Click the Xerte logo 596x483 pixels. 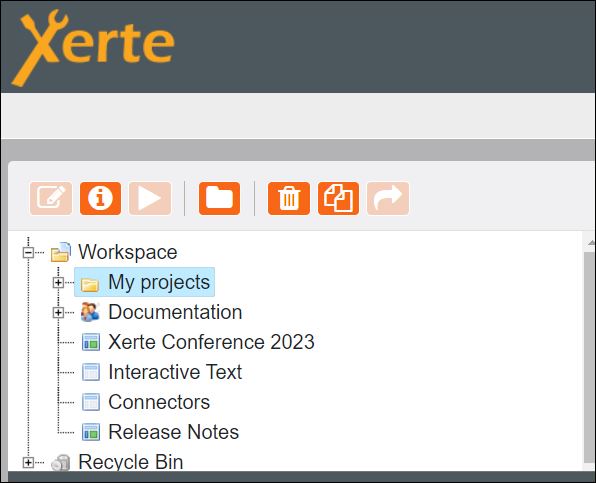(x=93, y=48)
